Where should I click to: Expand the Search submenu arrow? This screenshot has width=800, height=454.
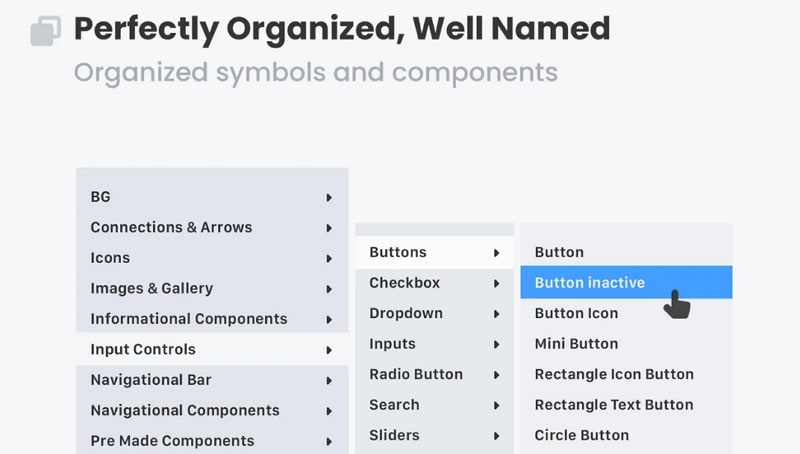coord(495,405)
